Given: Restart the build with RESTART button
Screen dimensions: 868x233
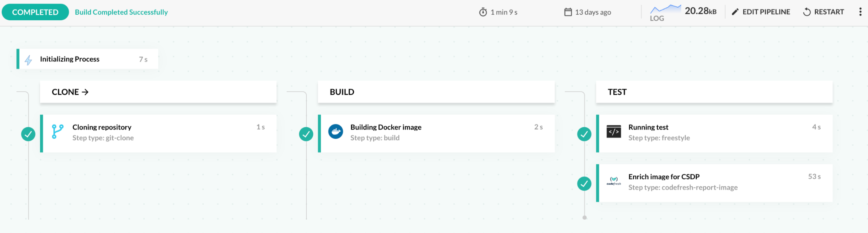Looking at the screenshot, I should [823, 12].
